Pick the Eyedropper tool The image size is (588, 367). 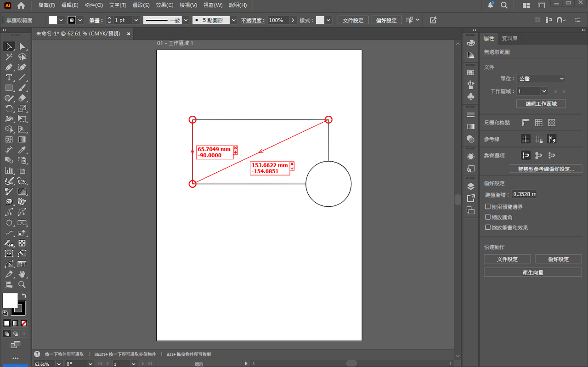pyautogui.click(x=22, y=150)
